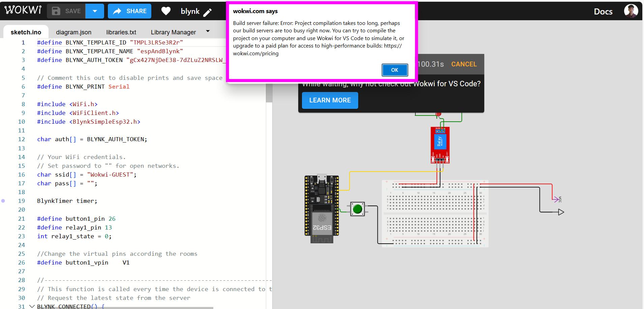Click the green pushbutton component
The image size is (644, 309).
pos(357,209)
